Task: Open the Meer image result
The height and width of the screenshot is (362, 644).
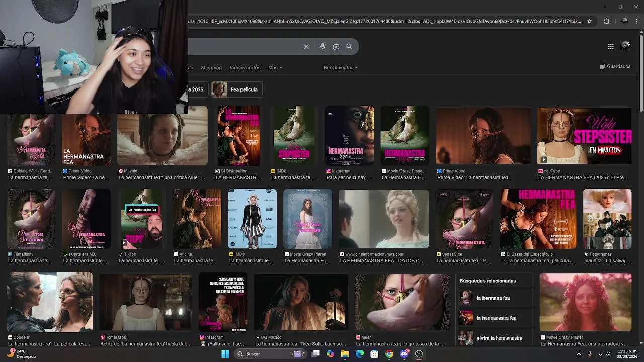Action: point(401,302)
